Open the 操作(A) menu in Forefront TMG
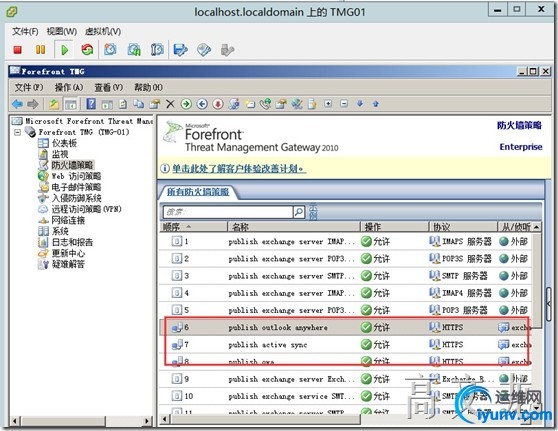The width and height of the screenshot is (558, 431). pyautogui.click(x=69, y=87)
